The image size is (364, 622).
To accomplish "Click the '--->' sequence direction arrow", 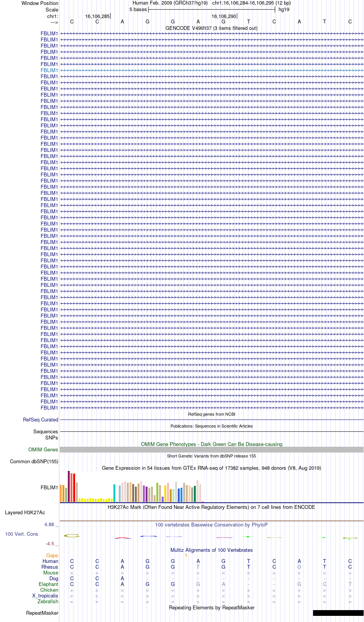I will (54, 22).
